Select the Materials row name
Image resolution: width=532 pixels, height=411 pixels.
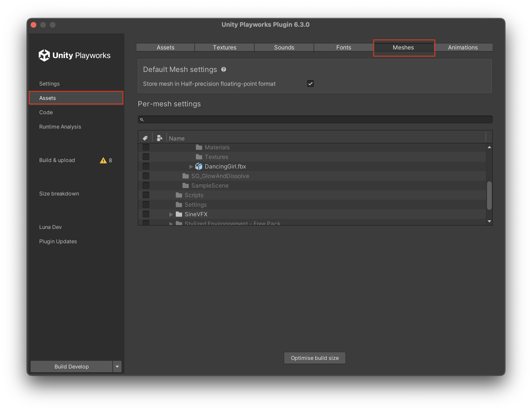[x=217, y=147]
